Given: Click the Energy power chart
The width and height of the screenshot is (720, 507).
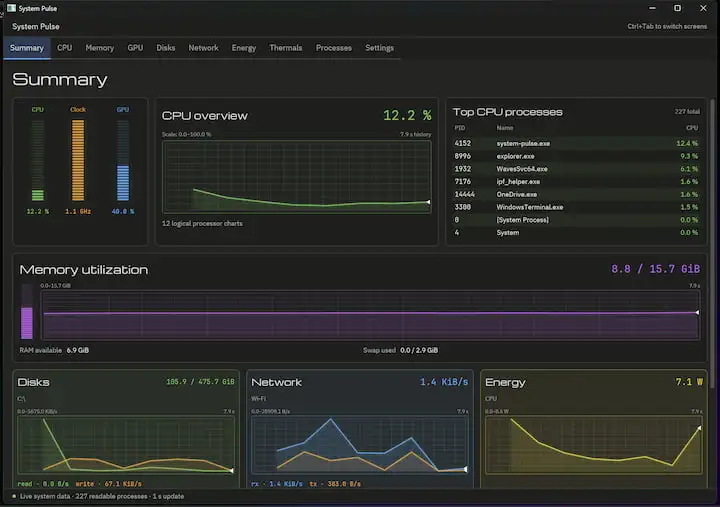Looking at the screenshot, I should tap(594, 445).
